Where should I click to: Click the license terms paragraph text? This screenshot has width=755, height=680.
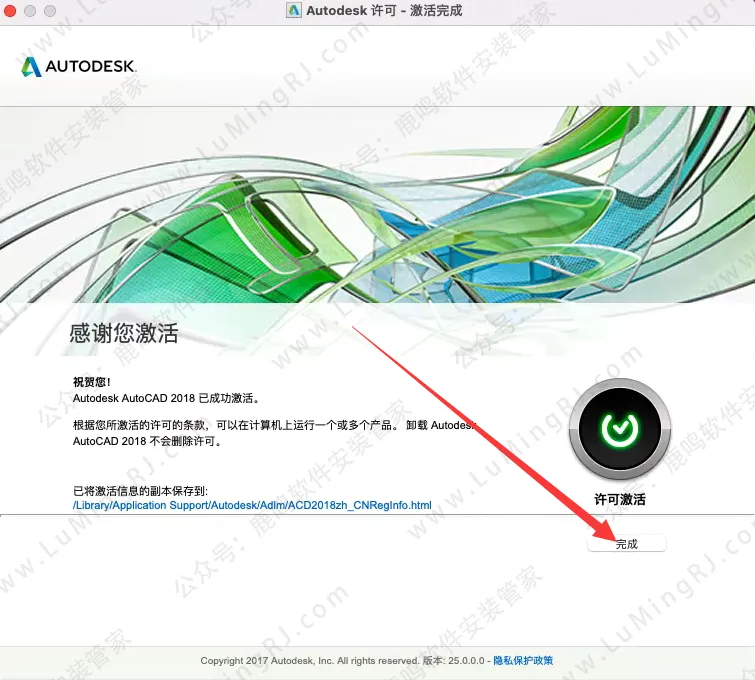[274, 433]
